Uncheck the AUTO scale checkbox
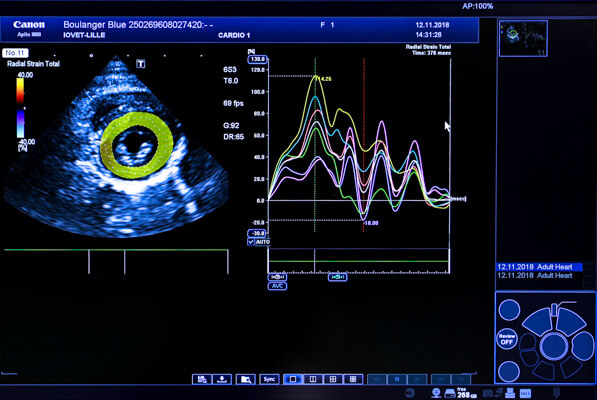This screenshot has height=400, width=597. [251, 242]
